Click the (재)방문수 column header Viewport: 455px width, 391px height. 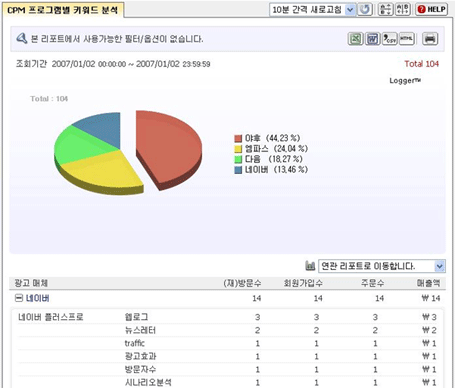[x=242, y=283]
